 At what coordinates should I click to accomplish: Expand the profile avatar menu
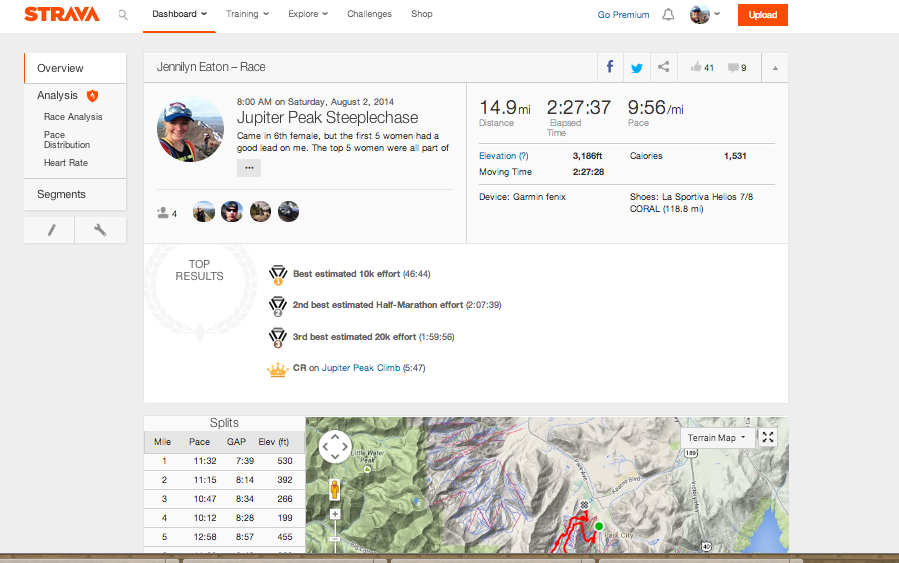point(705,14)
